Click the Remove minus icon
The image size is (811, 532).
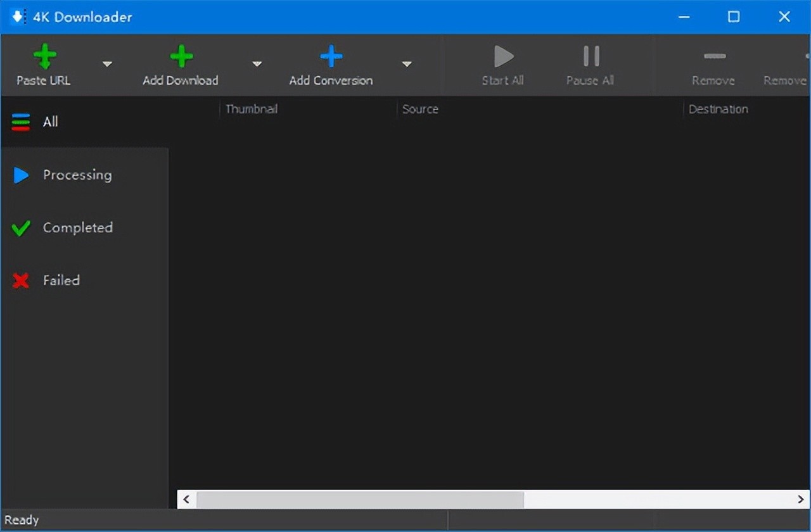click(714, 57)
